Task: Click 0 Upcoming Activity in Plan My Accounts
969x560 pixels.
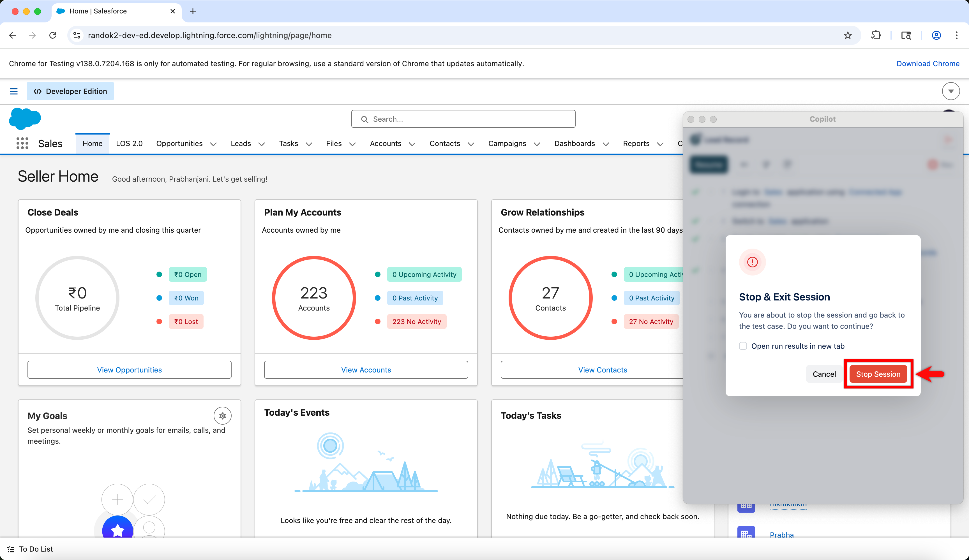Action: (x=424, y=274)
